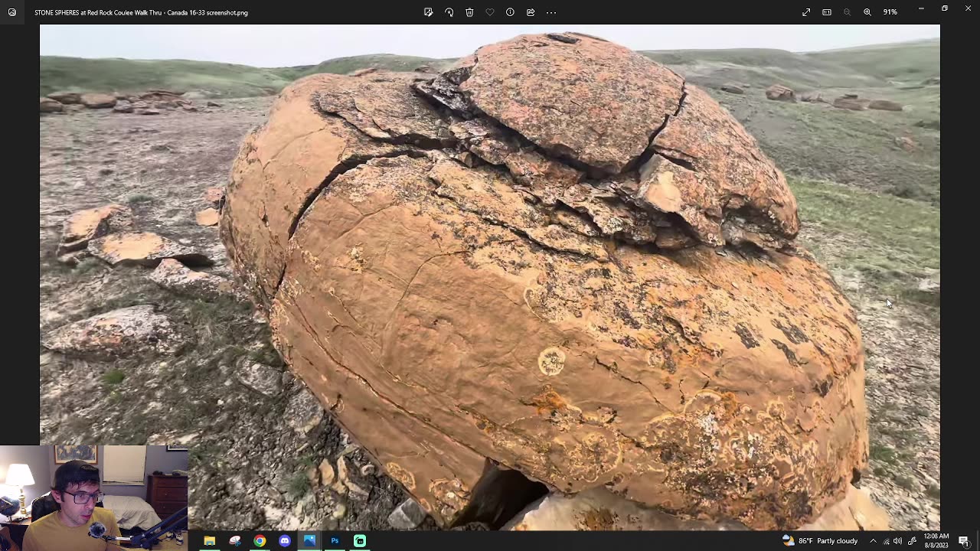Open the See more three-dots menu
Screen dimensions: 980x551
coord(551,12)
